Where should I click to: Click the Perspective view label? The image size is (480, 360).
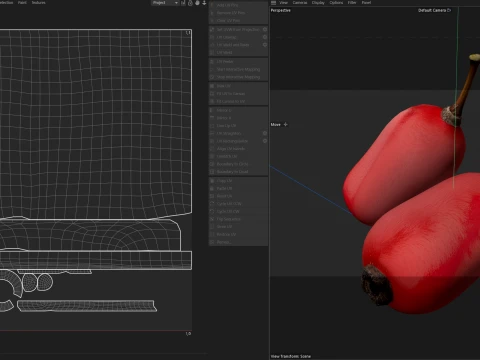point(280,10)
